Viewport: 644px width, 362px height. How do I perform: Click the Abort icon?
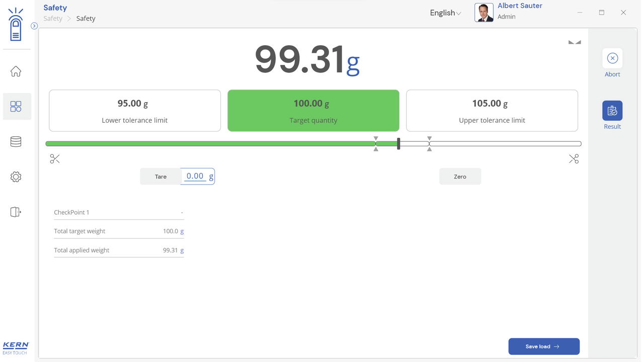[x=612, y=59]
